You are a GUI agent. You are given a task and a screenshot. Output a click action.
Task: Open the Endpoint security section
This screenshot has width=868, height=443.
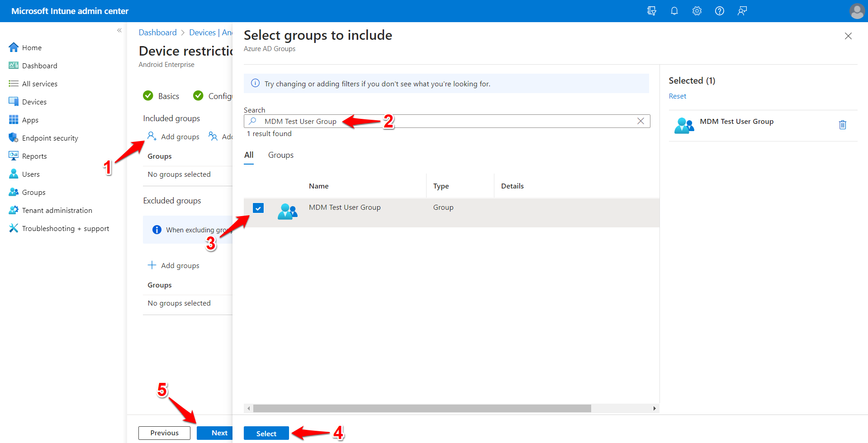pyautogui.click(x=50, y=137)
